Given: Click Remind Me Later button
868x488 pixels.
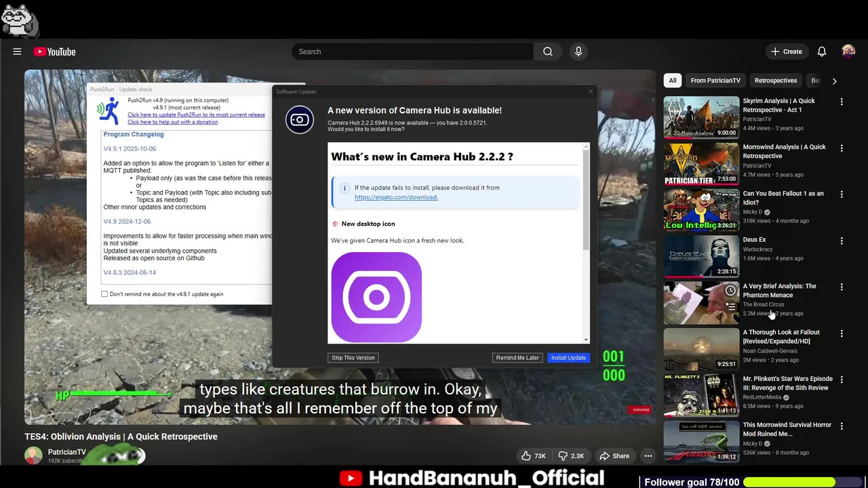Looking at the screenshot, I should coord(517,358).
